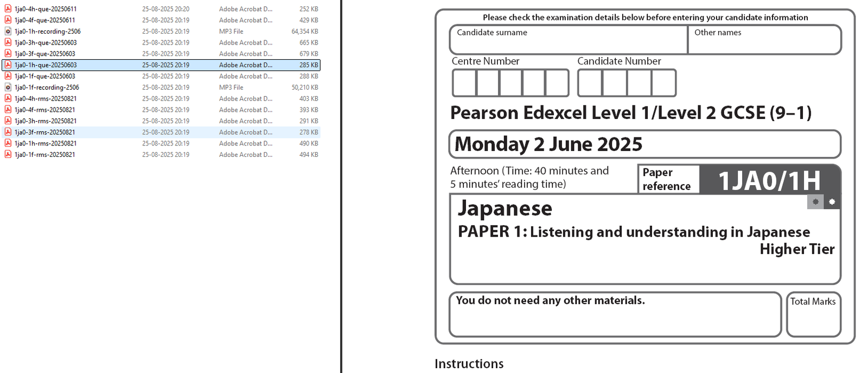
Task: Click the 429 KB size cell
Action: pos(309,20)
